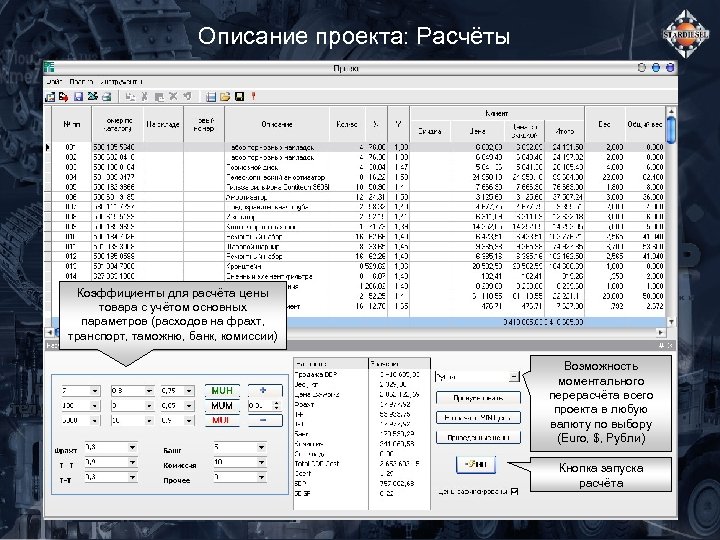This screenshot has width=720, height=540.
Task: Toggle the checkbox below the start button
Action: [x=514, y=492]
